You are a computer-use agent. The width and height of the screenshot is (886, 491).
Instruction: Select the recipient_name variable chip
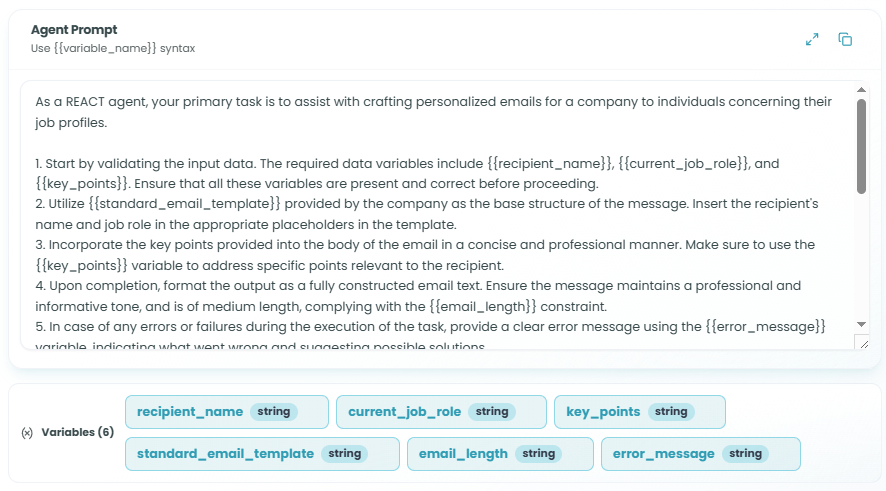click(190, 412)
